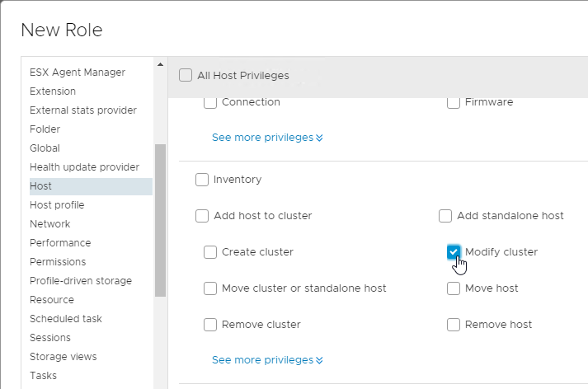The width and height of the screenshot is (588, 389).
Task: Select the Global category
Action: 45,148
